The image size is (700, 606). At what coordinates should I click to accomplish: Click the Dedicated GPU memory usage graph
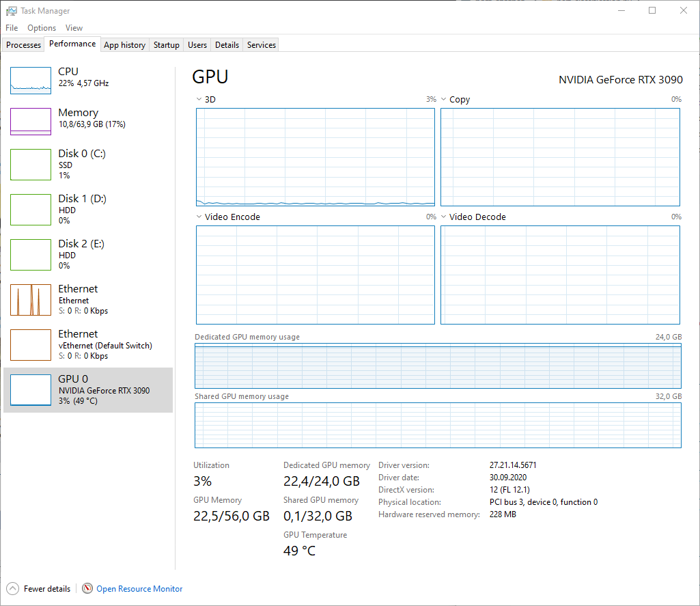click(x=438, y=366)
